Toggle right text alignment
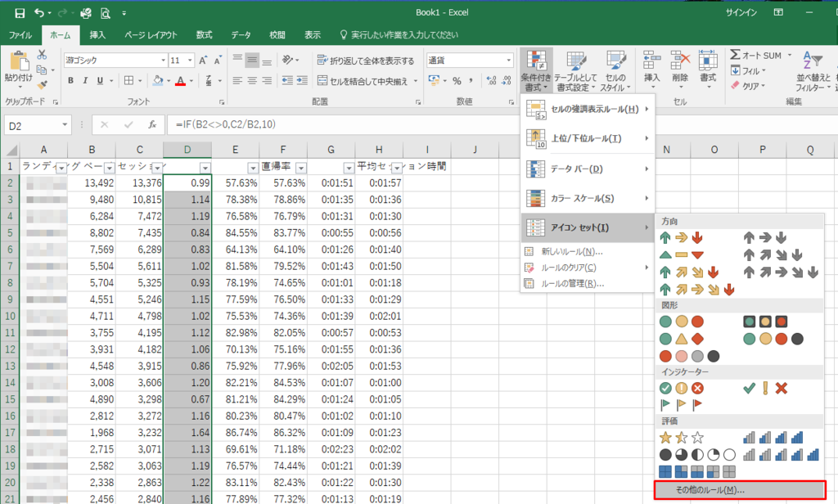 pyautogui.click(x=266, y=81)
